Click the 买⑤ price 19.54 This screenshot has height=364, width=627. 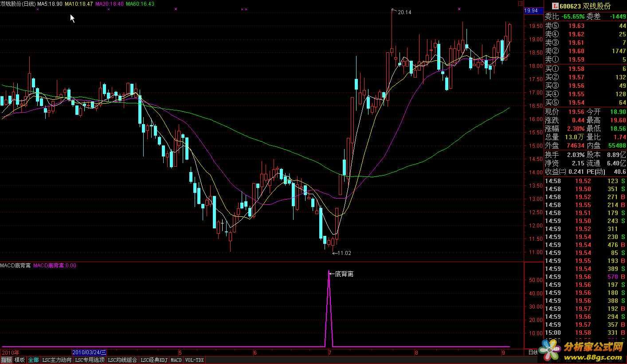tap(576, 102)
